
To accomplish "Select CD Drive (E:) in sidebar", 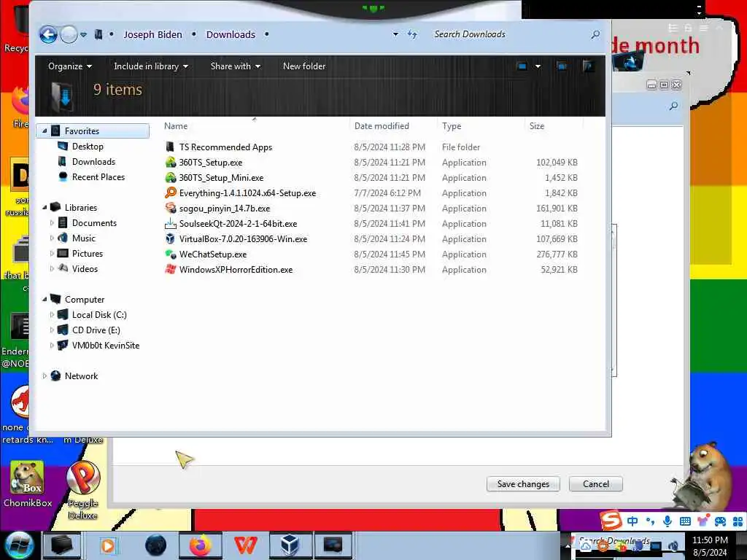I will (96, 330).
